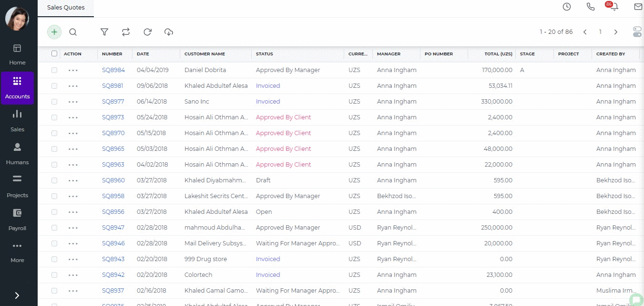Open the search magnifier icon
This screenshot has width=644, height=306.
tap(73, 32)
